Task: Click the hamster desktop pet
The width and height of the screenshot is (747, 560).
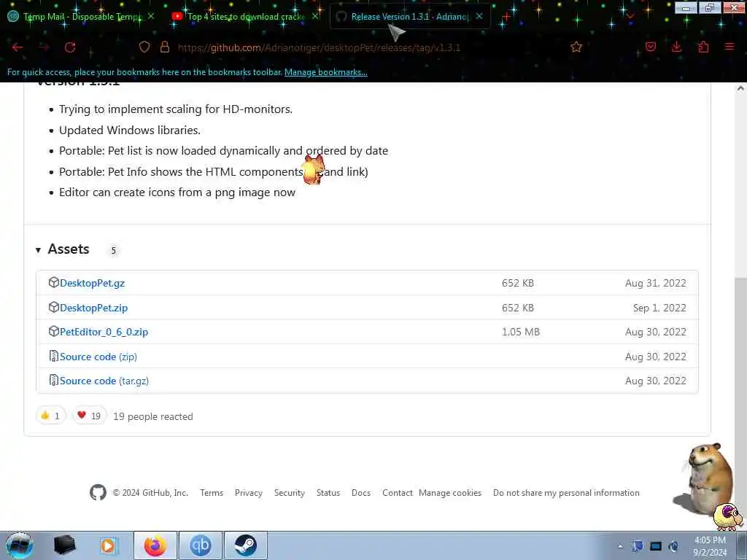Action: [705, 478]
